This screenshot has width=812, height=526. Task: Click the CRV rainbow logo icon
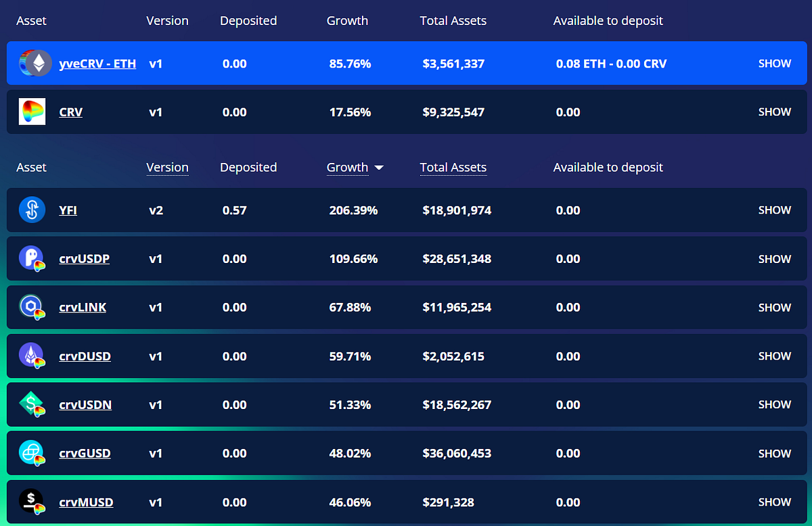[x=32, y=112]
